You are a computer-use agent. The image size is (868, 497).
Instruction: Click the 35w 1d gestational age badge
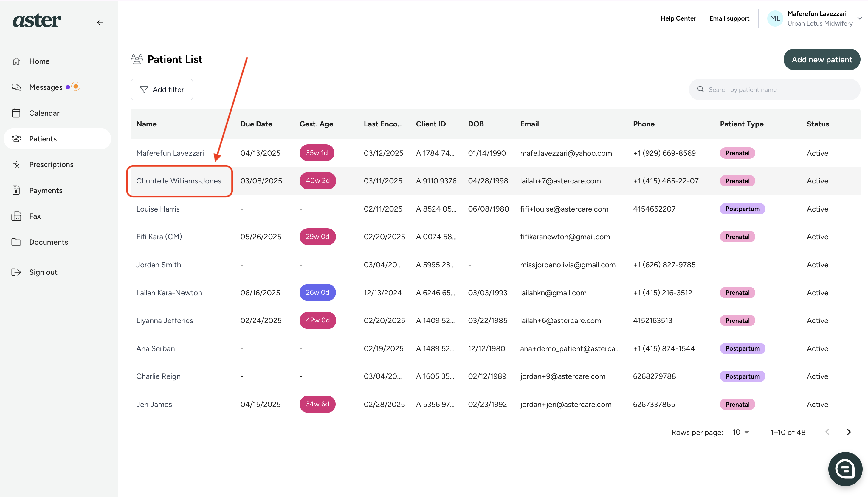(317, 153)
